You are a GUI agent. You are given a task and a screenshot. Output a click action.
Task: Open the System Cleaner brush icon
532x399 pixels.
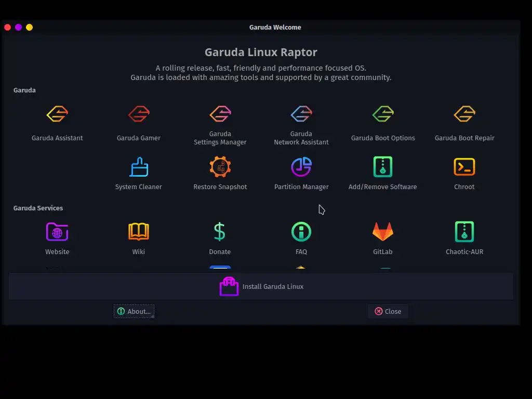coord(138,167)
